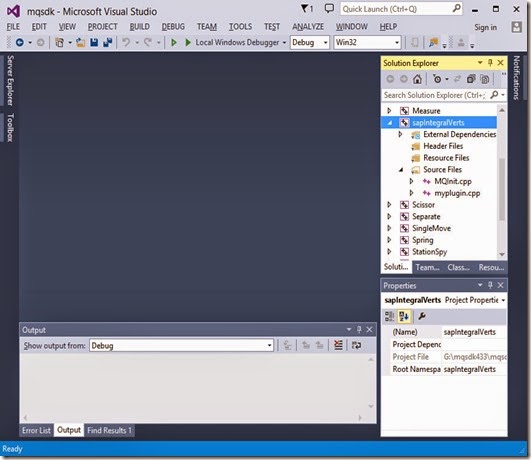Open the feedback speech bubble icon
This screenshot has height=460, width=531.
click(329, 8)
